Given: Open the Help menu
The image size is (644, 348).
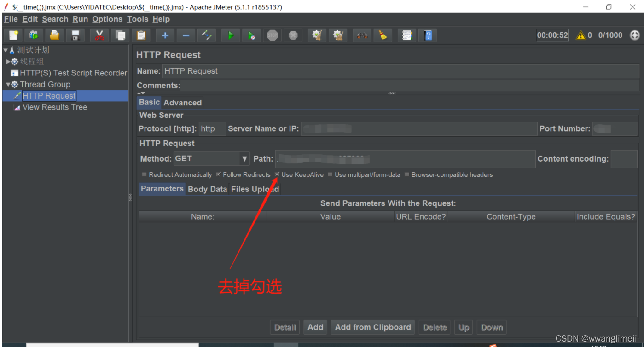Looking at the screenshot, I should (x=161, y=19).
